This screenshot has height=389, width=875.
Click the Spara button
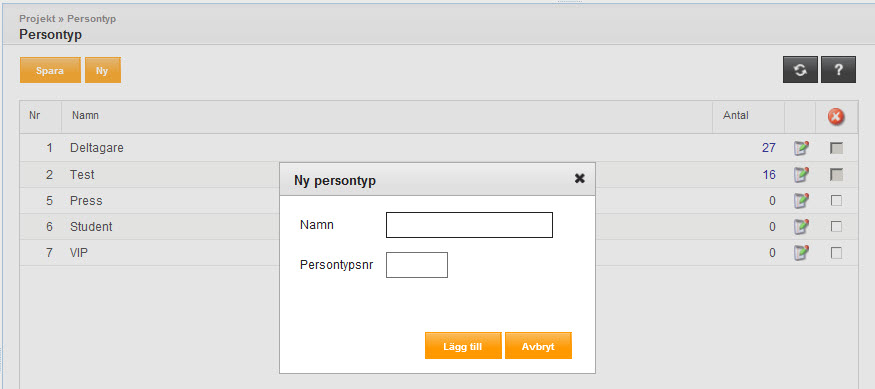[x=50, y=70]
